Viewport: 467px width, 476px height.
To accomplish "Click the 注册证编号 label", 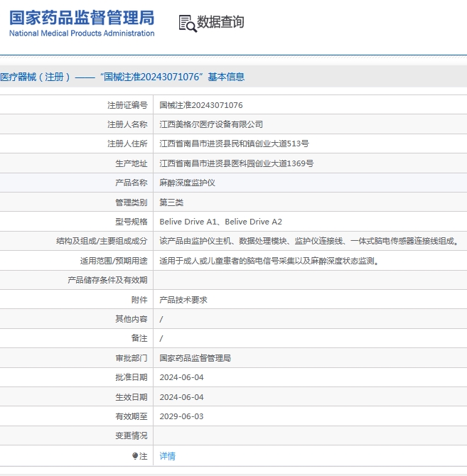I will click(127, 105).
